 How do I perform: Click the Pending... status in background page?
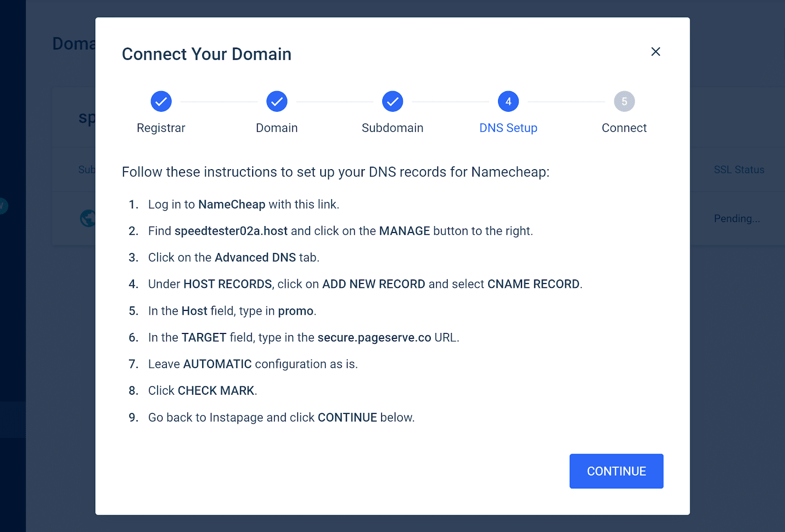click(737, 219)
